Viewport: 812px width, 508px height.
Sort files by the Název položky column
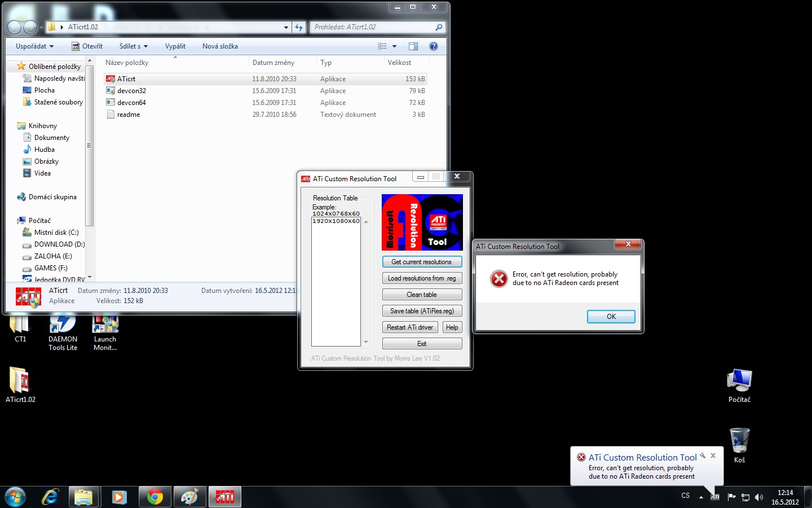click(x=175, y=63)
